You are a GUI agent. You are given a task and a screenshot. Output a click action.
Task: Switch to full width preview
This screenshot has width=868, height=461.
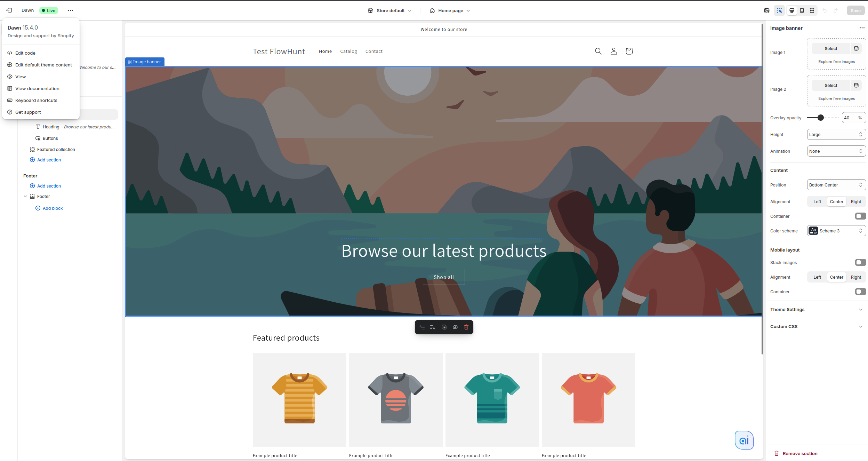click(x=812, y=10)
